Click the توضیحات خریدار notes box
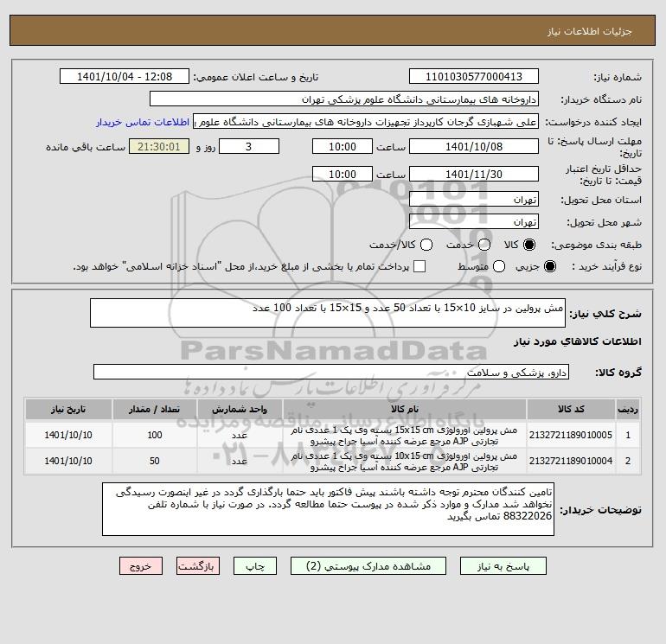 pyautogui.click(x=328, y=509)
